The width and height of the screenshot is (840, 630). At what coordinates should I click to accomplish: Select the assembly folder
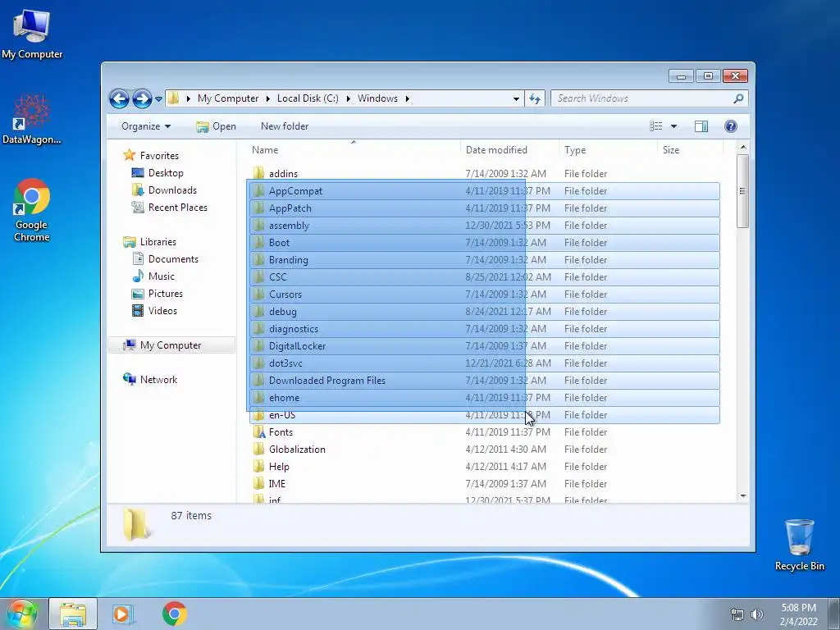click(x=484, y=226)
